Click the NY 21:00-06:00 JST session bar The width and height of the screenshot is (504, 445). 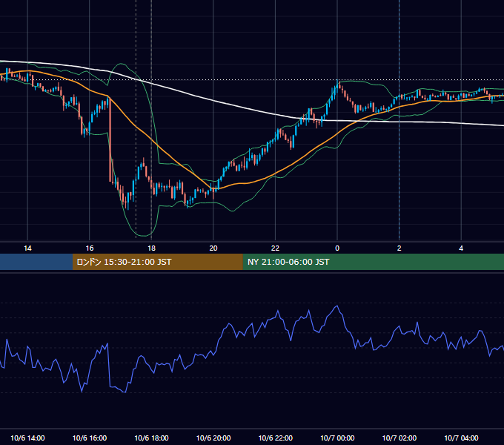373,262
